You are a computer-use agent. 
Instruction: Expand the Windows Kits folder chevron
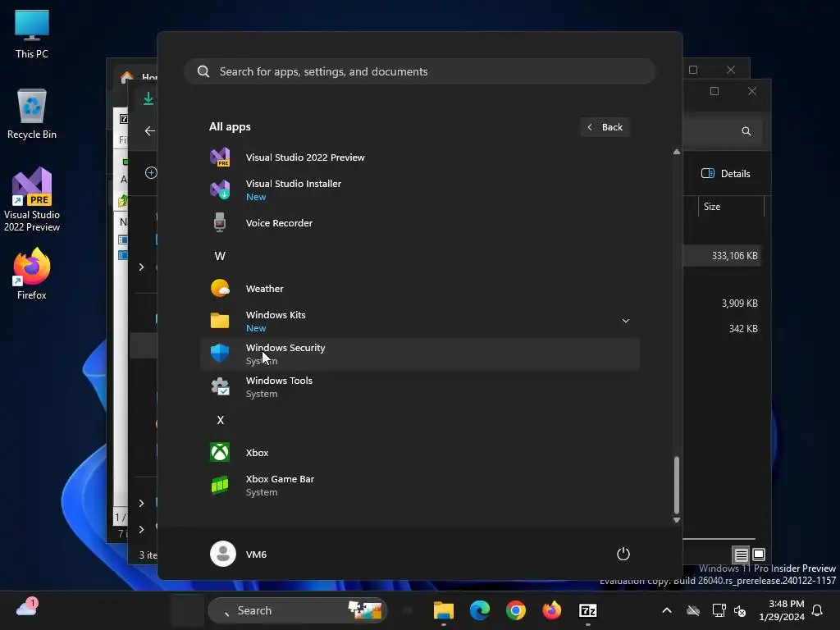click(625, 321)
